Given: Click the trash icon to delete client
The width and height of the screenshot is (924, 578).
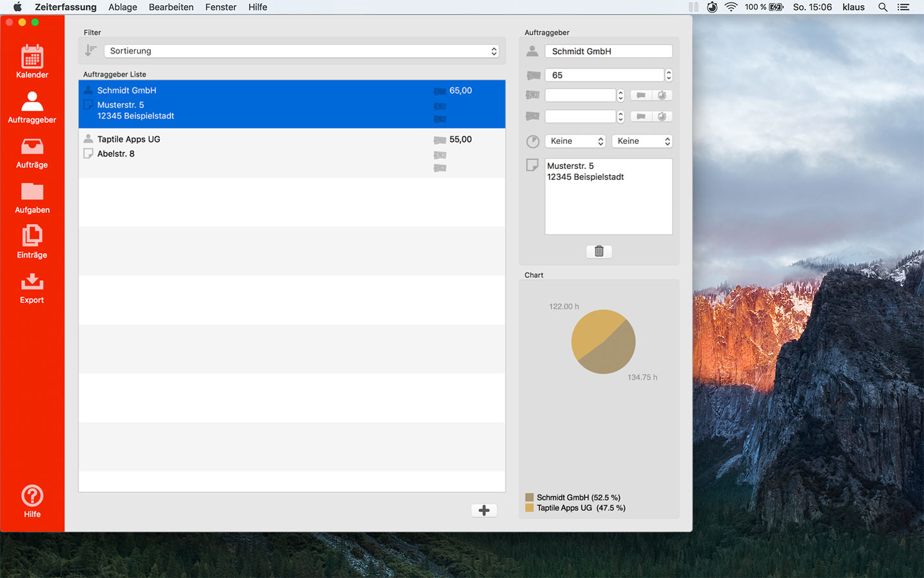Looking at the screenshot, I should tap(599, 251).
